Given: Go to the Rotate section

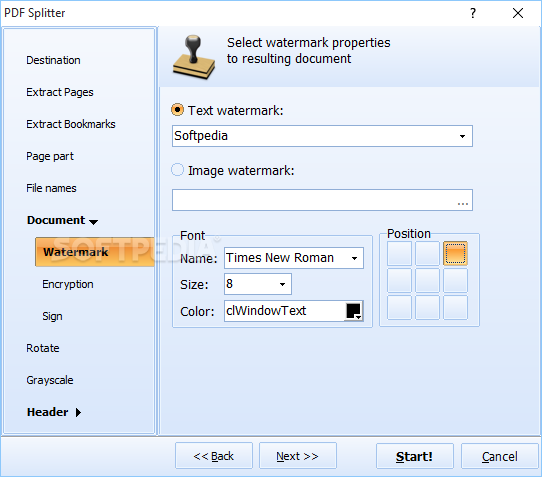Looking at the screenshot, I should tap(43, 348).
